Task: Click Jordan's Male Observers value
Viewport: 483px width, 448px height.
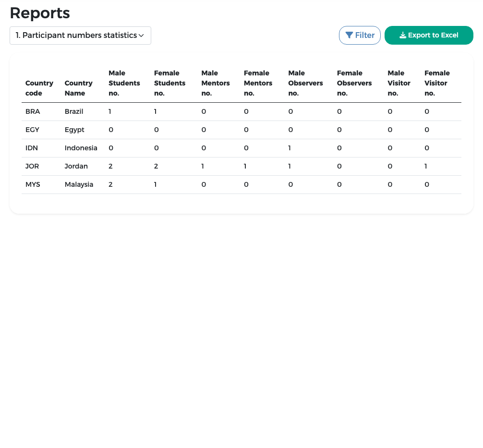Action: click(x=290, y=166)
